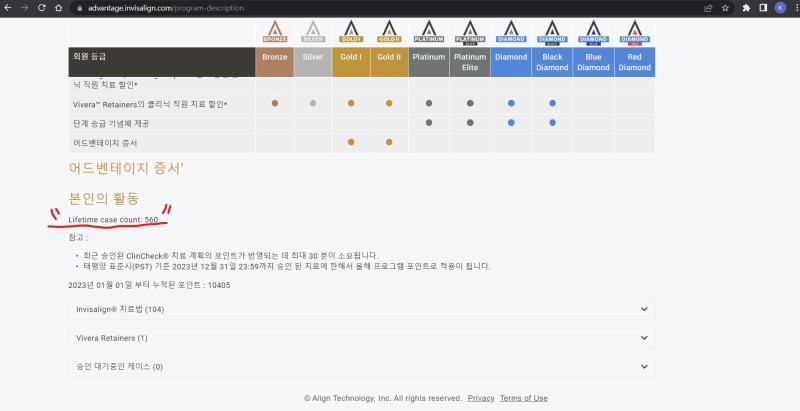Click the 회원 등급 header cell
Image resolution: width=800 pixels, height=411 pixels.
coord(162,62)
